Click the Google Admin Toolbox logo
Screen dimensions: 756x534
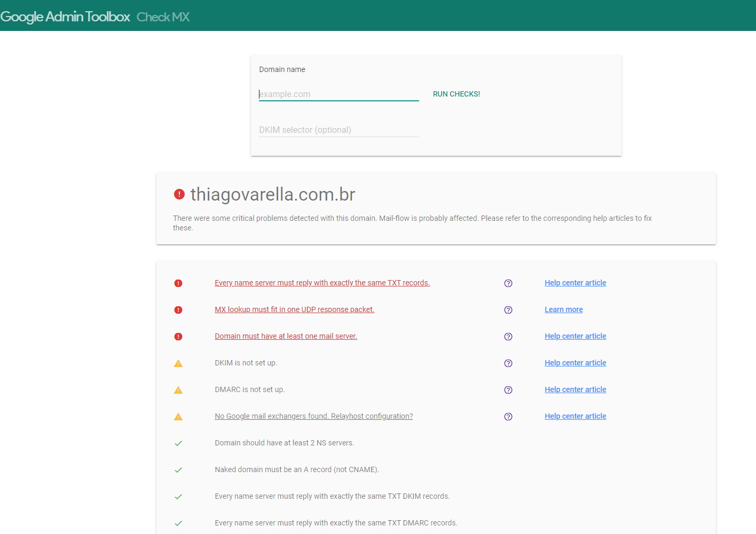tap(65, 17)
